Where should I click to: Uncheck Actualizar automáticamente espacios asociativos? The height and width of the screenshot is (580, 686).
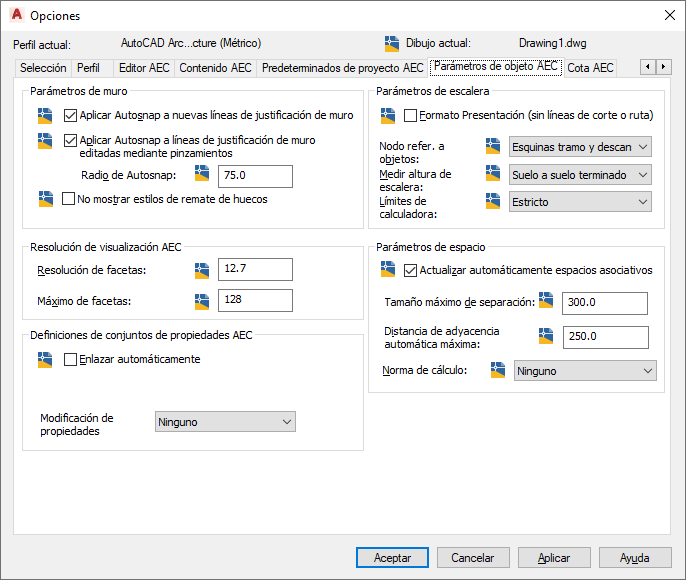(x=410, y=270)
